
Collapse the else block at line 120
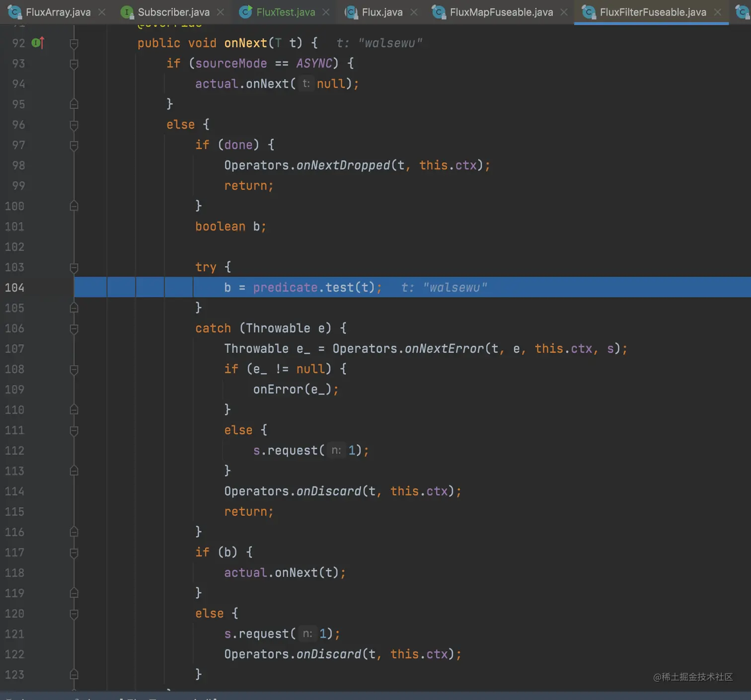74,614
